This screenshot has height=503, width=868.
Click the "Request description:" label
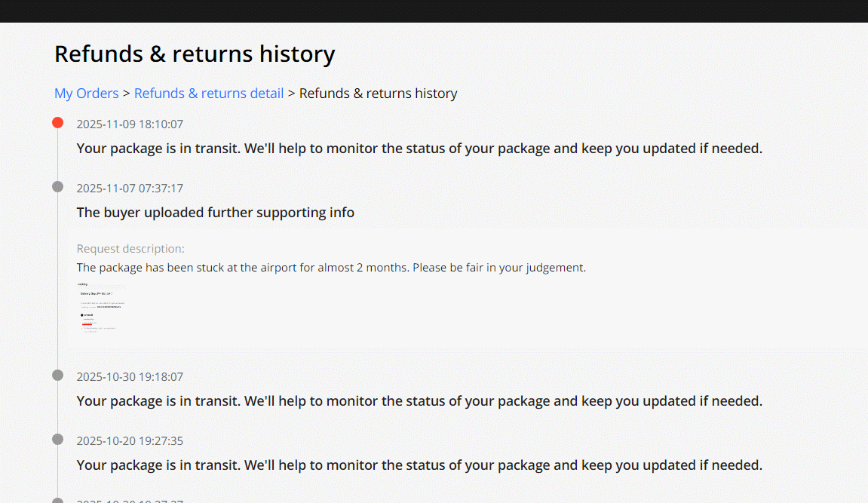[x=130, y=249]
